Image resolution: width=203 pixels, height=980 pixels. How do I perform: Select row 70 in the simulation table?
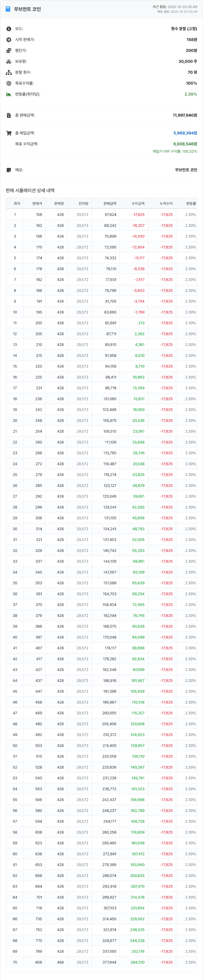[101, 962]
